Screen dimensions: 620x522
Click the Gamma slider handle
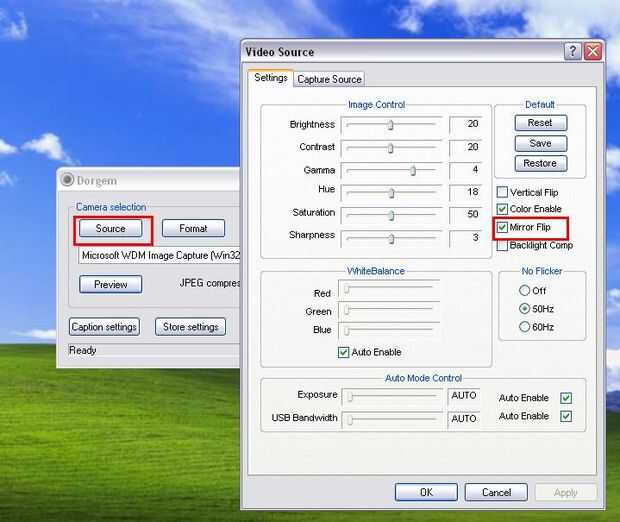(x=413, y=170)
